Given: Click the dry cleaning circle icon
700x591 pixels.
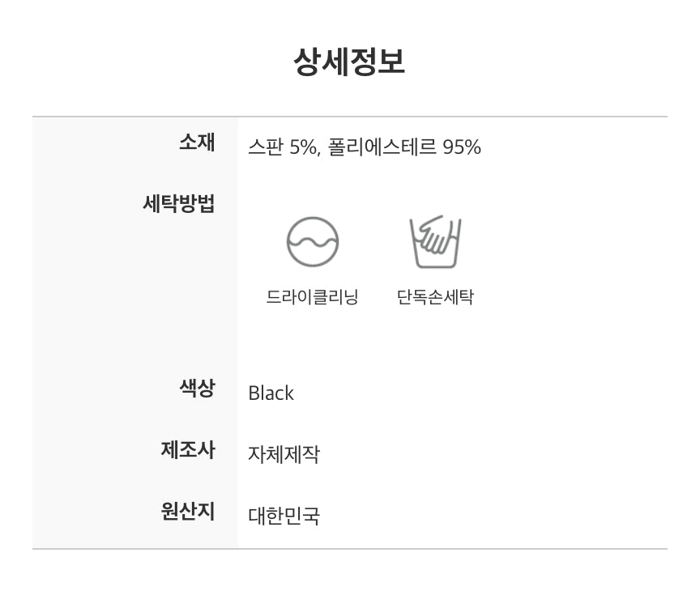Looking at the screenshot, I should (x=313, y=242).
